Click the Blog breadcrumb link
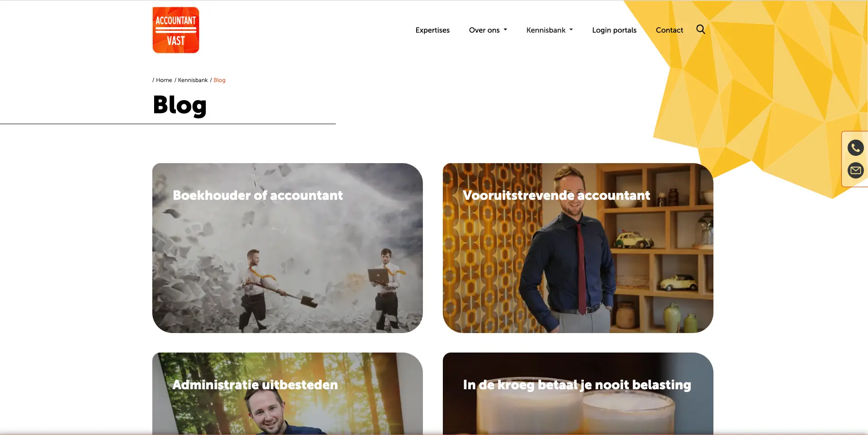Image resolution: width=868 pixels, height=435 pixels. [219, 80]
